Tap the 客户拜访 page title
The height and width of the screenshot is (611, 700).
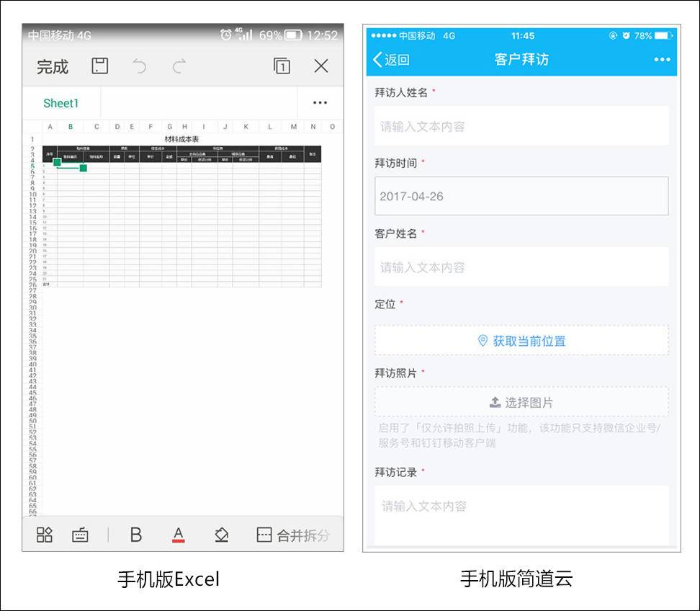point(521,59)
